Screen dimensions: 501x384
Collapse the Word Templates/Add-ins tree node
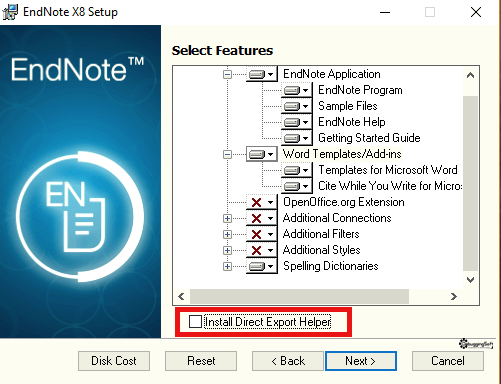[227, 154]
